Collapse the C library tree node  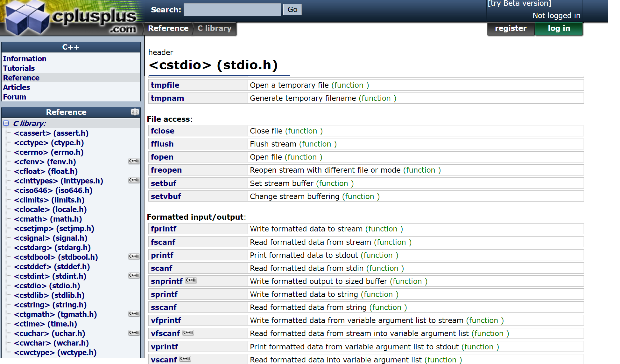tap(6, 123)
